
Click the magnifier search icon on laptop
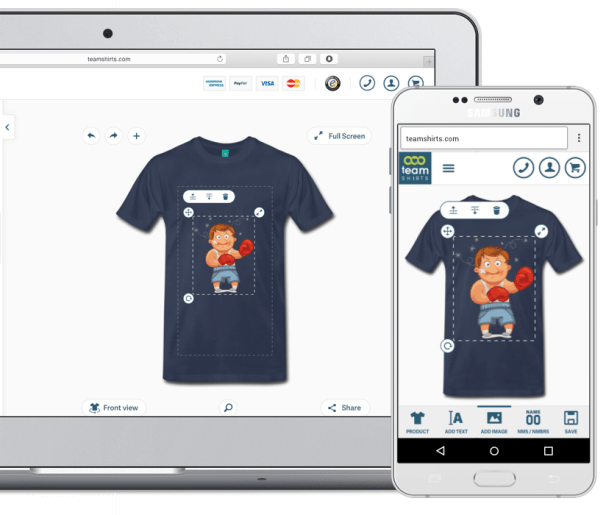[228, 408]
